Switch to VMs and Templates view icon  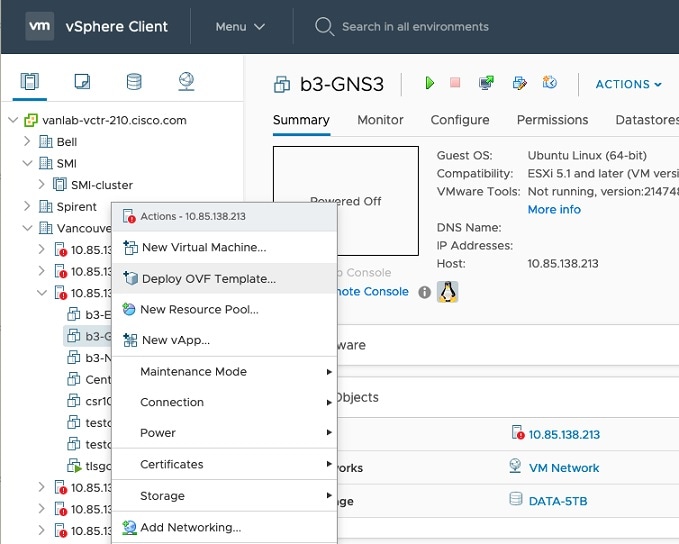(82, 81)
